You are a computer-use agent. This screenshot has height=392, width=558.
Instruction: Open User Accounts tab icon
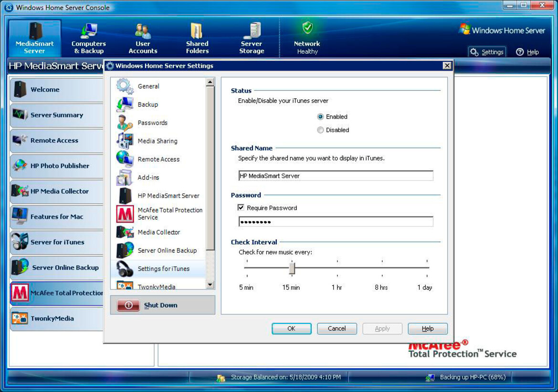143,31
